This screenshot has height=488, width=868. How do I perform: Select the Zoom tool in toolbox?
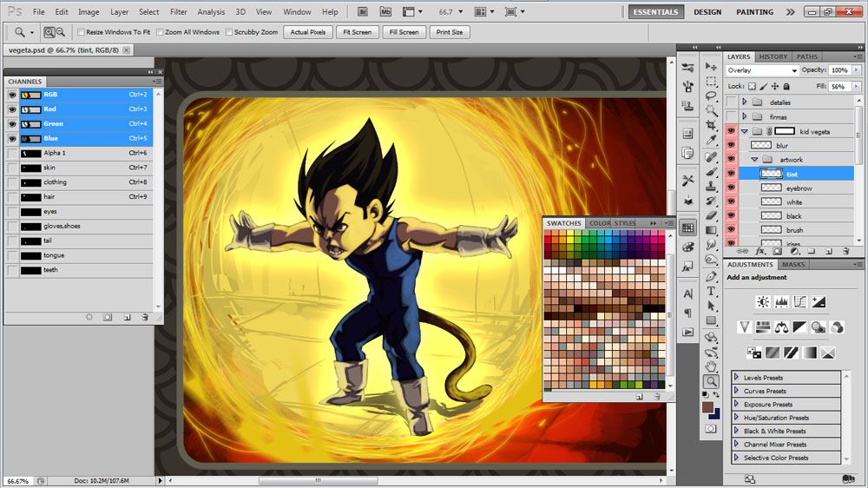711,381
